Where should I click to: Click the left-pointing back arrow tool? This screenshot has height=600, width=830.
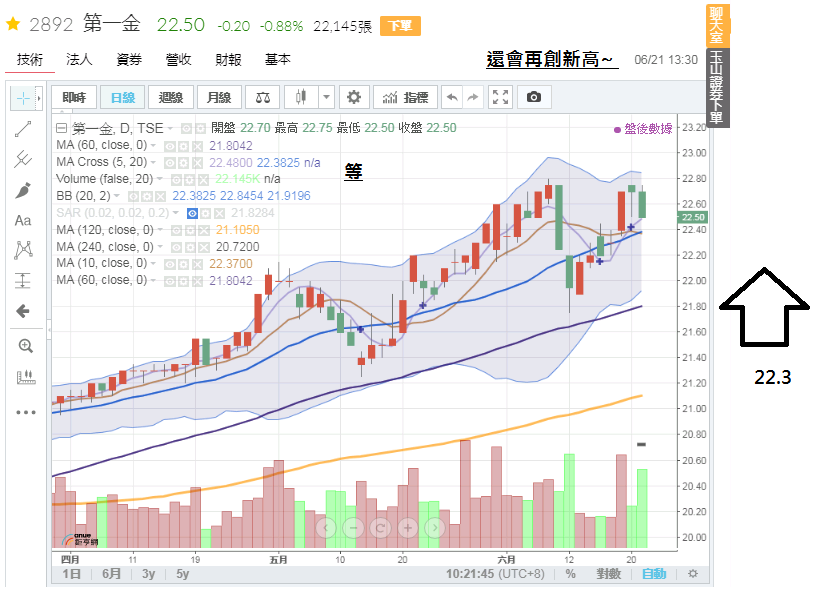pyautogui.click(x=23, y=311)
